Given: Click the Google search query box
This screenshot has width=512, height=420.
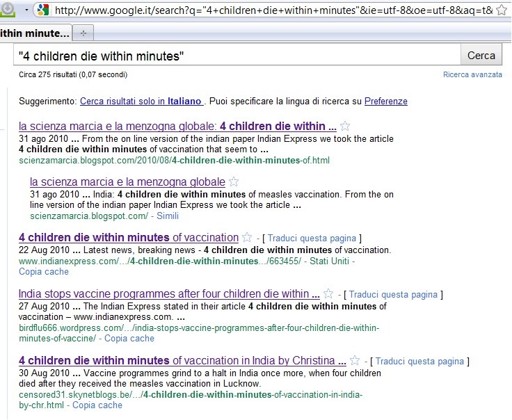Looking at the screenshot, I should [x=237, y=56].
